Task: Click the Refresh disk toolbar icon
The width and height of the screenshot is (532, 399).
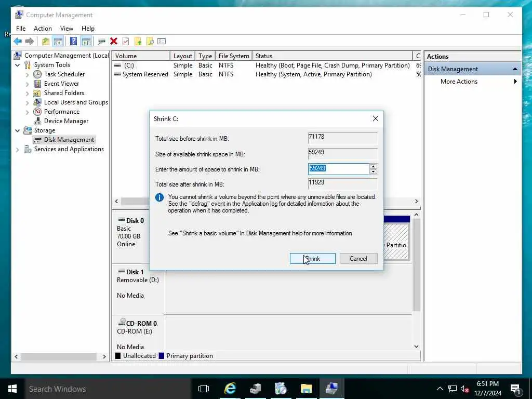Action: point(101,42)
